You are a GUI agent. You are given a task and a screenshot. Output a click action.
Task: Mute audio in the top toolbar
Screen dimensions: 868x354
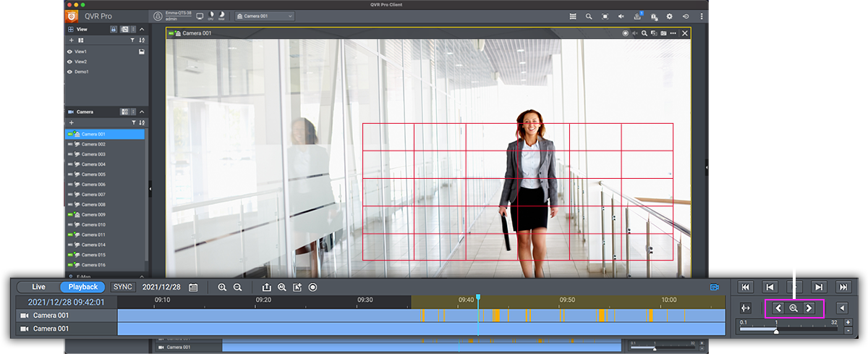tap(622, 16)
